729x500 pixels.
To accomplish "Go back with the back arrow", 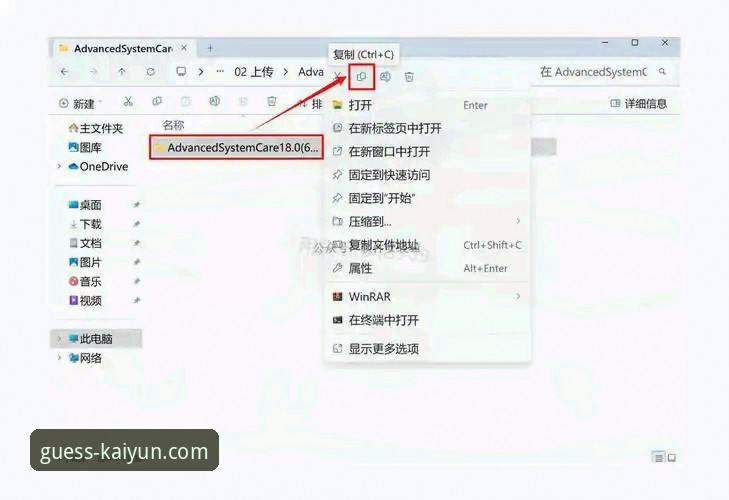I will [x=65, y=72].
